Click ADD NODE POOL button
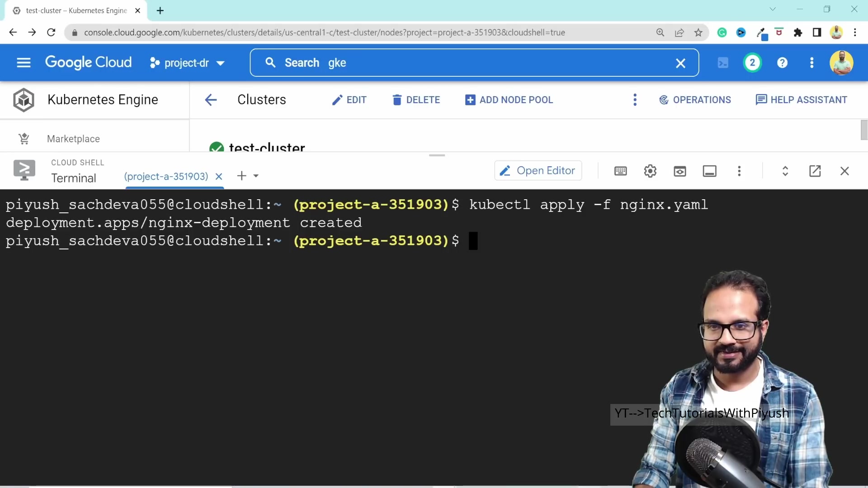 pyautogui.click(x=509, y=100)
